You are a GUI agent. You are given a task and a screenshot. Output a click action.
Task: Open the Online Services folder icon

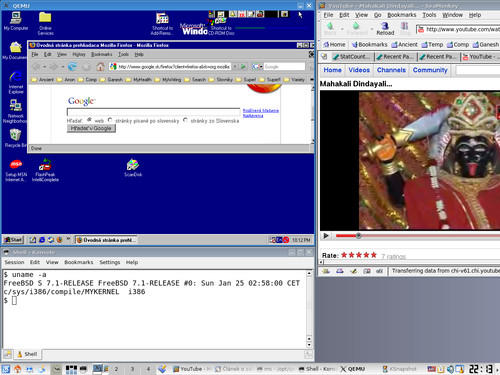pos(45,23)
